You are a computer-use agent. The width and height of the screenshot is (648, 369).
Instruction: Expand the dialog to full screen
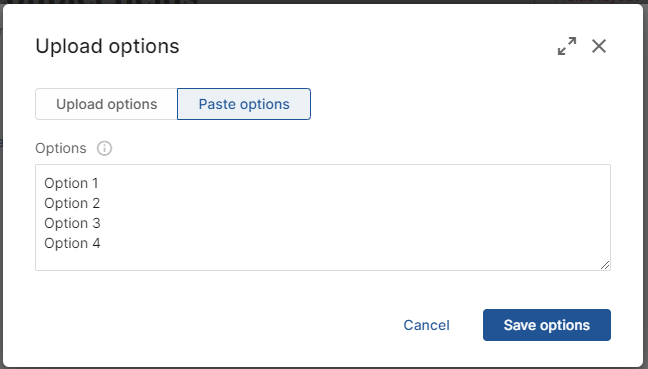[x=567, y=46]
